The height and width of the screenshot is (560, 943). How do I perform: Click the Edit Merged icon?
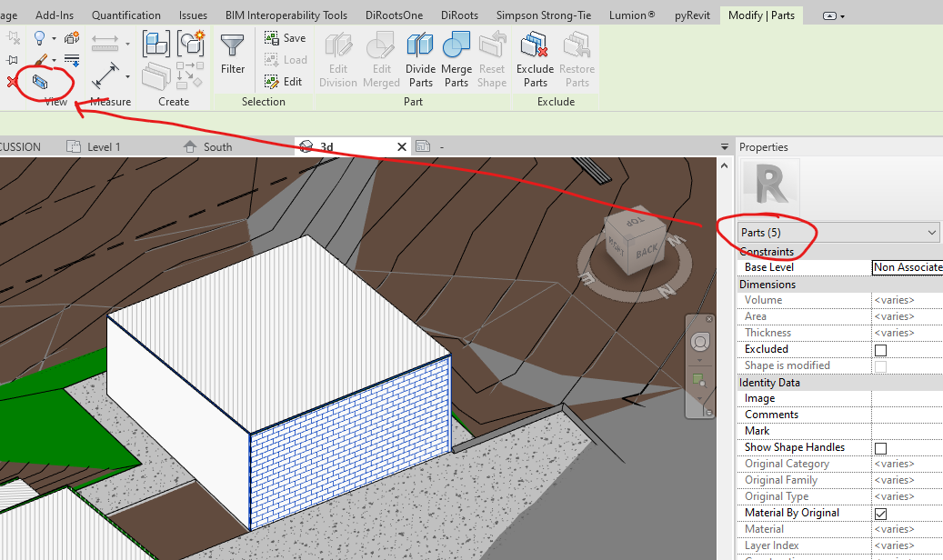tap(381, 61)
